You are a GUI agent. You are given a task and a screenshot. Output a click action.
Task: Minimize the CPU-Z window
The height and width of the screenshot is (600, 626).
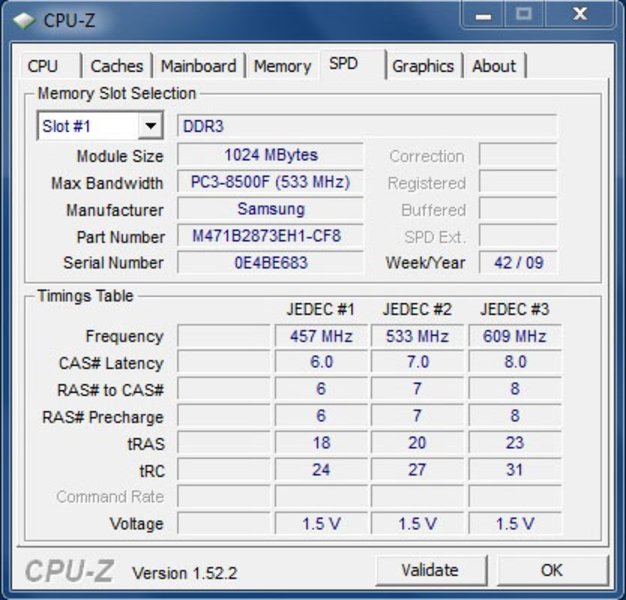[x=484, y=16]
